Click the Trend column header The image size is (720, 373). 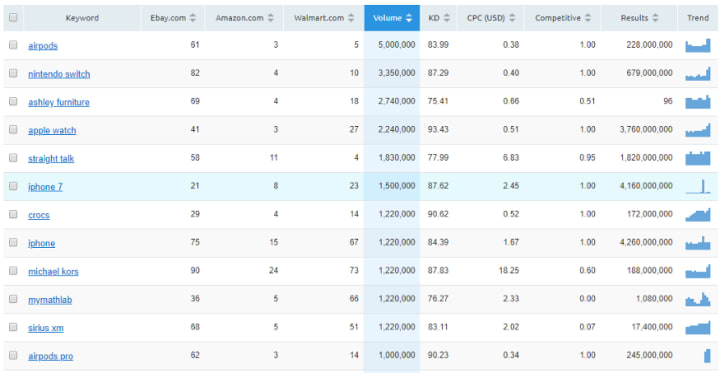click(x=698, y=18)
